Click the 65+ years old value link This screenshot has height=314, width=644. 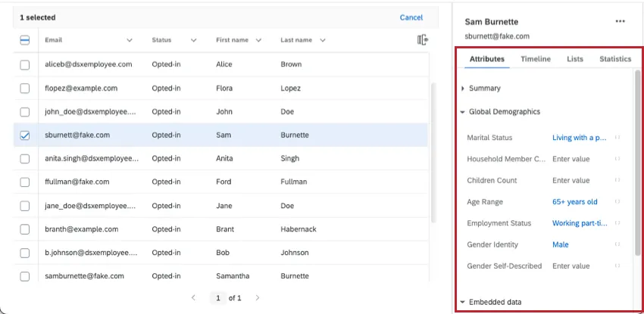(x=574, y=202)
